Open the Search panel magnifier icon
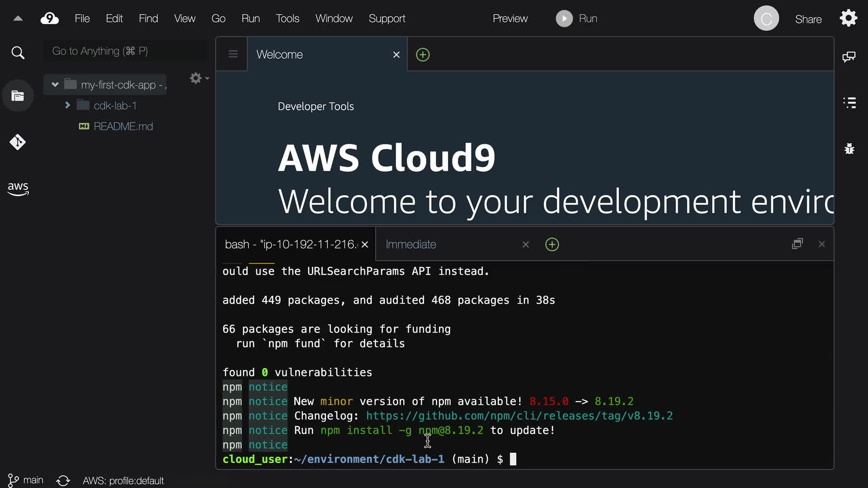868x488 pixels. tap(18, 53)
